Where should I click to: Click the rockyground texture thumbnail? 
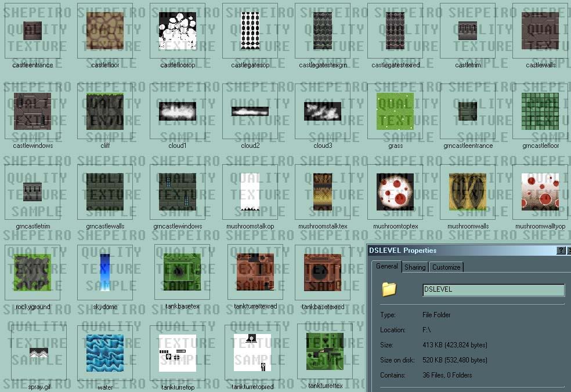(32, 272)
